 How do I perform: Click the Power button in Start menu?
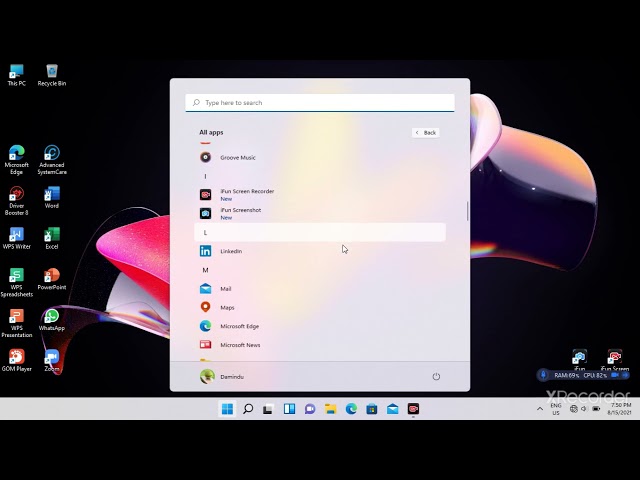(x=436, y=376)
